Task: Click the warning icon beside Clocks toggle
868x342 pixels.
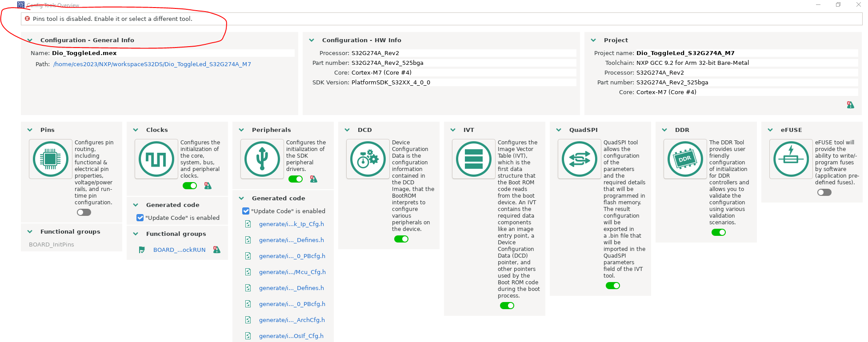Action: click(x=208, y=186)
